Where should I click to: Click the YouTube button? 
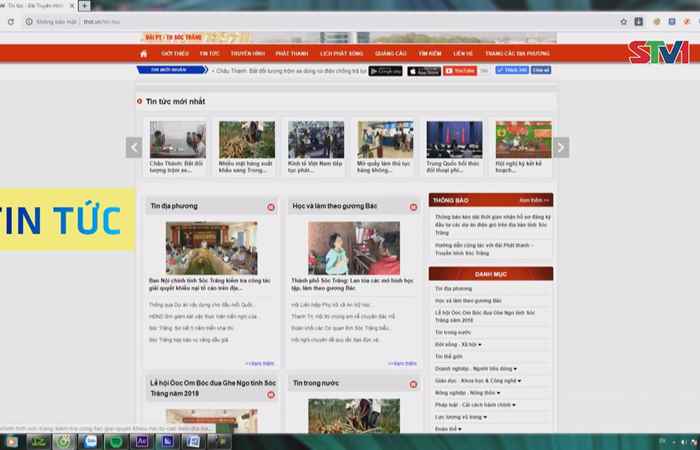(460, 71)
